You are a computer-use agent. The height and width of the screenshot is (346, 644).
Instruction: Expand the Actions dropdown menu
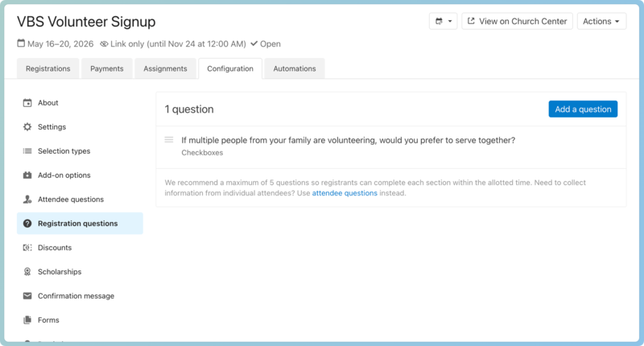click(x=601, y=22)
